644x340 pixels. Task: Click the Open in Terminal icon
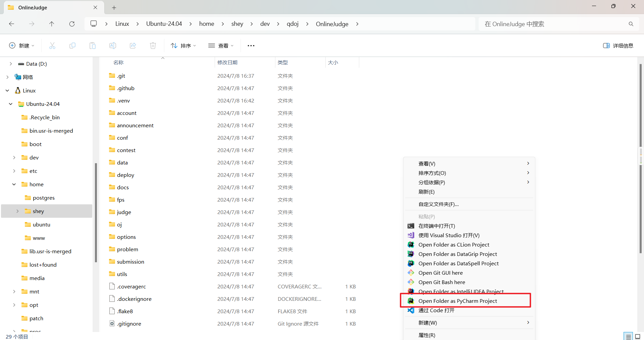pyautogui.click(x=411, y=226)
